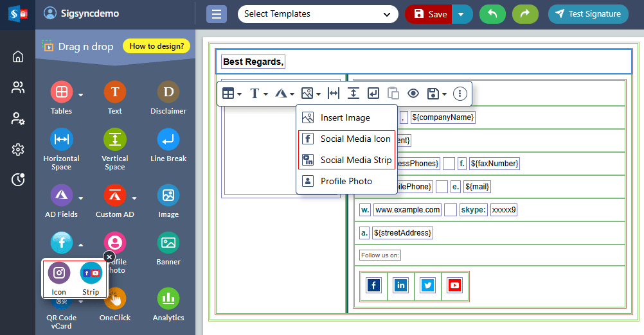Click the undo arrow button
This screenshot has width=644, height=335.
(x=492, y=14)
